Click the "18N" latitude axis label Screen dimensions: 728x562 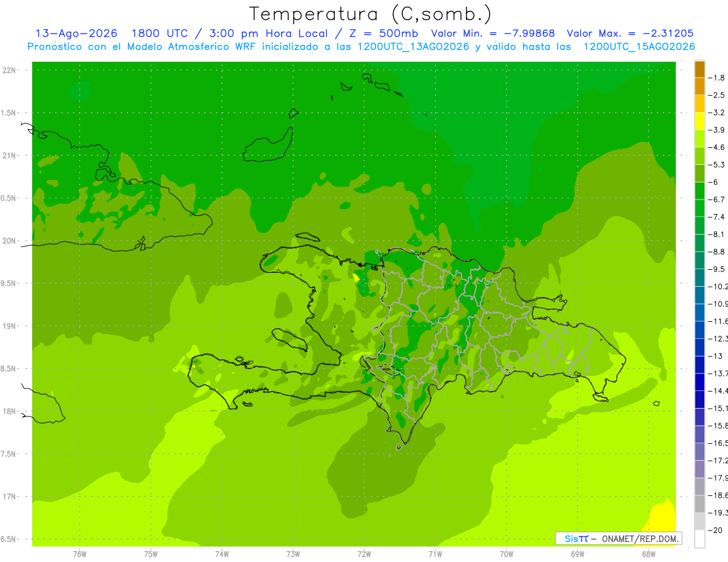[x=9, y=411]
